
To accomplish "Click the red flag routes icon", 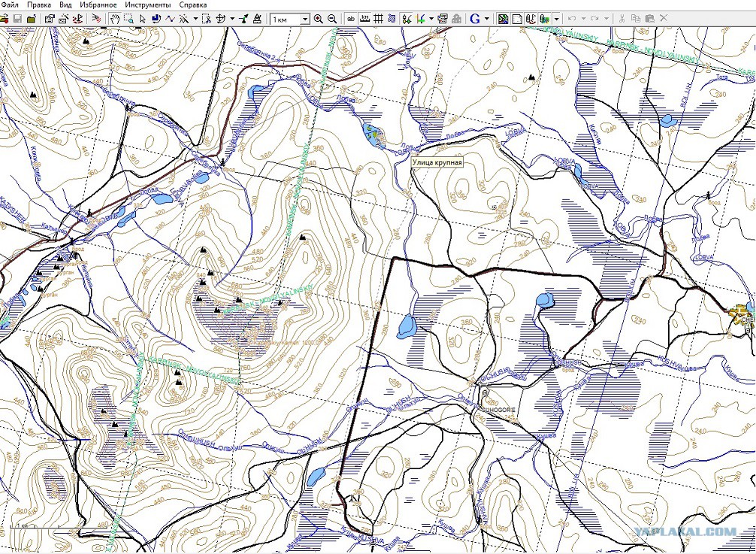I will click(x=77, y=19).
